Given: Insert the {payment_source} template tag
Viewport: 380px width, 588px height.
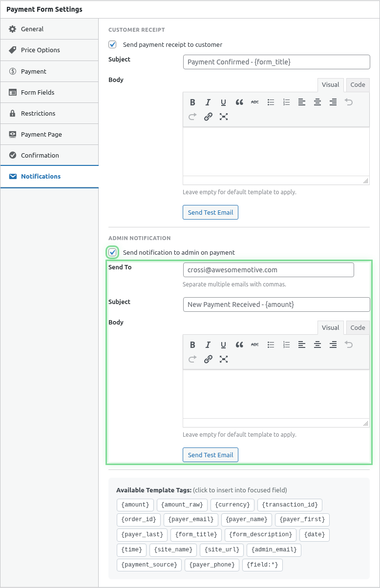Looking at the screenshot, I should pos(149,565).
